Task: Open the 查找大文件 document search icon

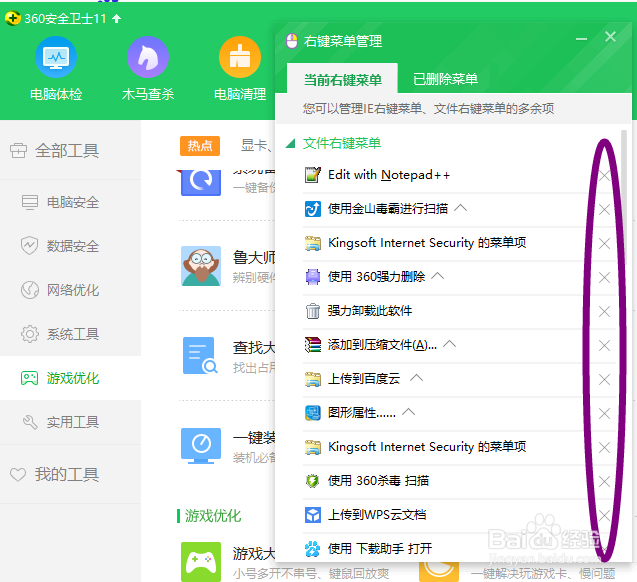Action: (x=201, y=355)
